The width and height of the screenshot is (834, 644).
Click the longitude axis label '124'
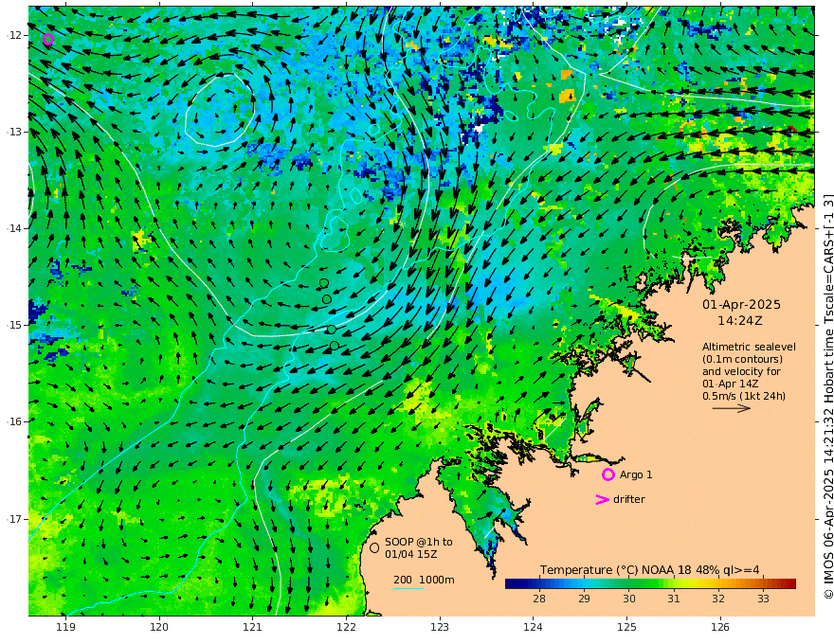point(533,627)
